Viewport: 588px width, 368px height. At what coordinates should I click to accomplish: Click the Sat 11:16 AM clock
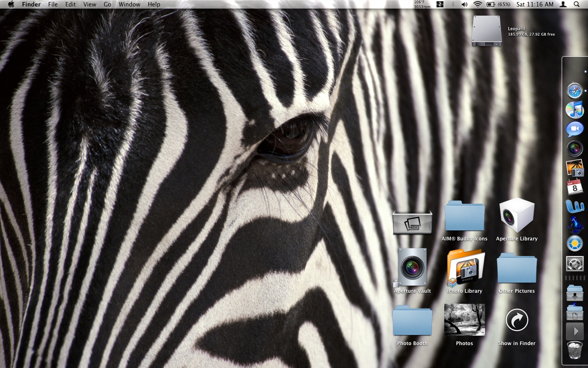pyautogui.click(x=535, y=4)
